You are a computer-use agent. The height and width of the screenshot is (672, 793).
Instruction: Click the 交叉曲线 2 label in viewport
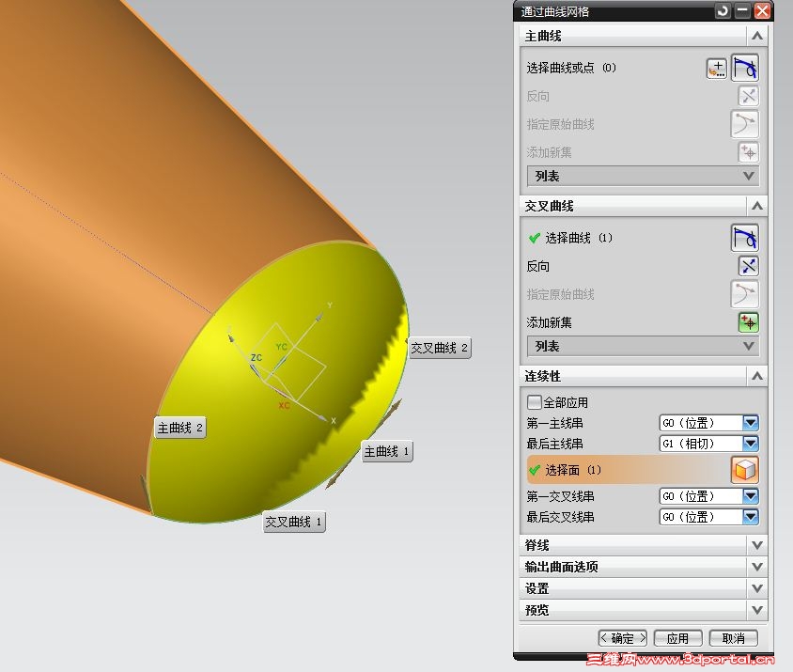[440, 348]
